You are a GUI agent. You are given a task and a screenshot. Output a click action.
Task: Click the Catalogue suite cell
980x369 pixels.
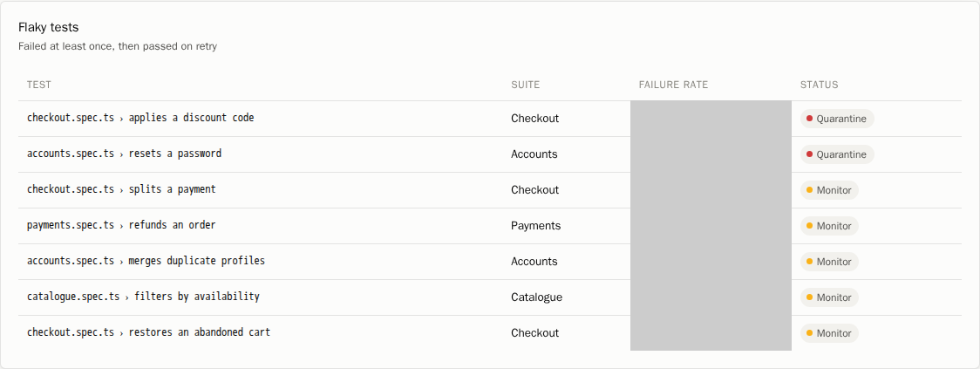[x=536, y=297]
